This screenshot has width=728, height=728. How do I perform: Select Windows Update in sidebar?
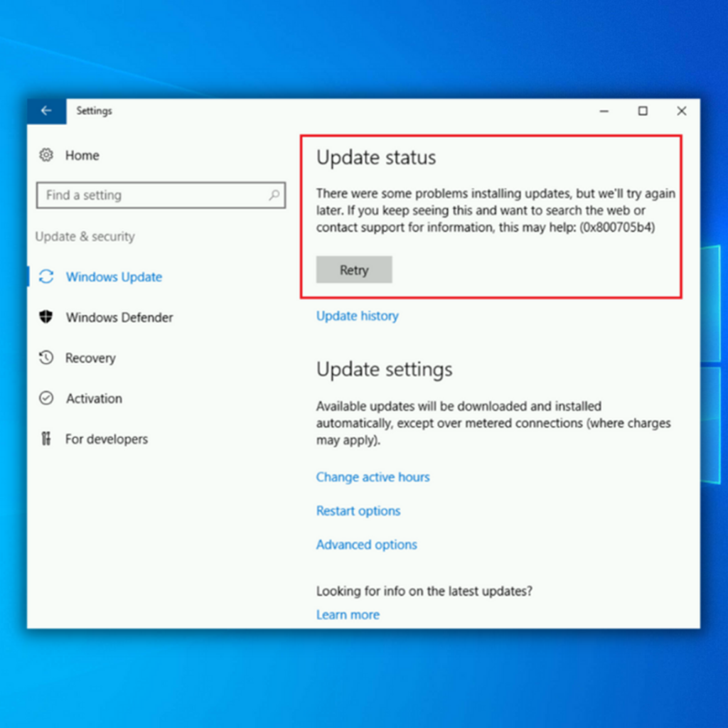click(114, 277)
